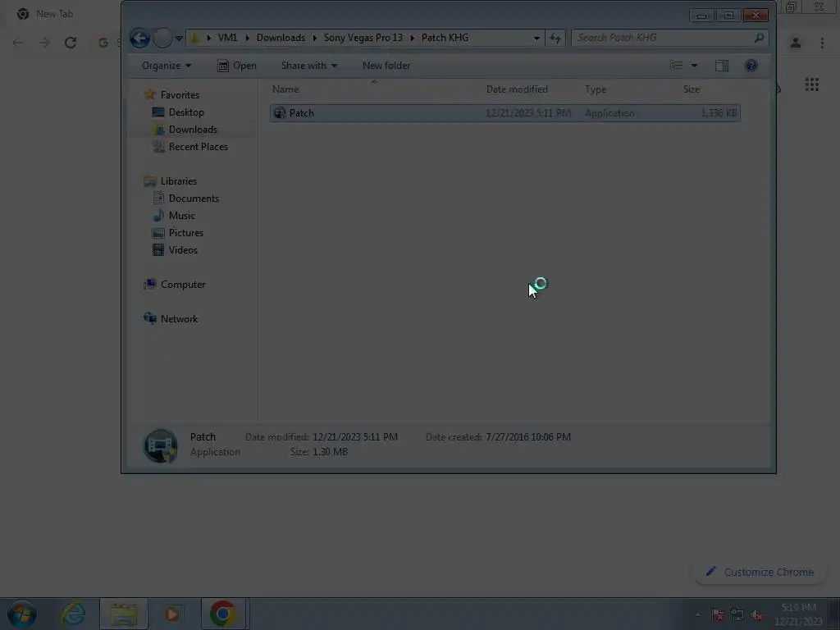The width and height of the screenshot is (840, 630).
Task: Open the recent locations dropdown arrow
Action: (x=179, y=38)
